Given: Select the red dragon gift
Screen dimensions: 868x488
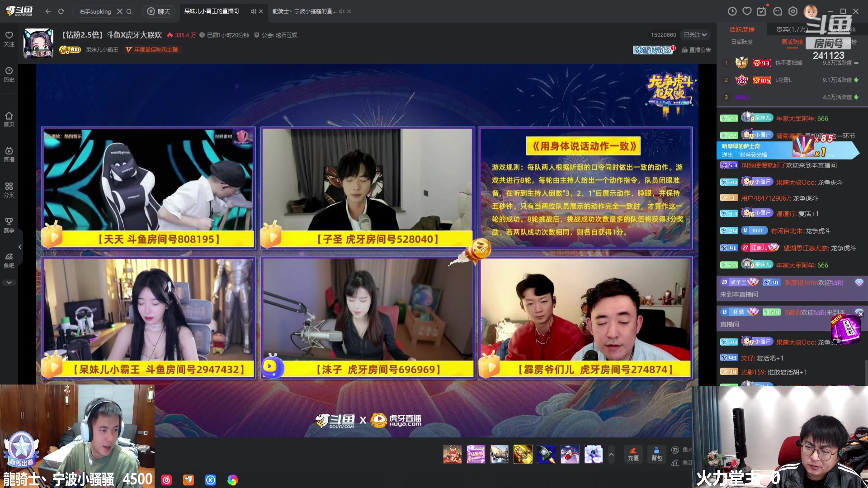Looking at the screenshot, I should [x=453, y=454].
